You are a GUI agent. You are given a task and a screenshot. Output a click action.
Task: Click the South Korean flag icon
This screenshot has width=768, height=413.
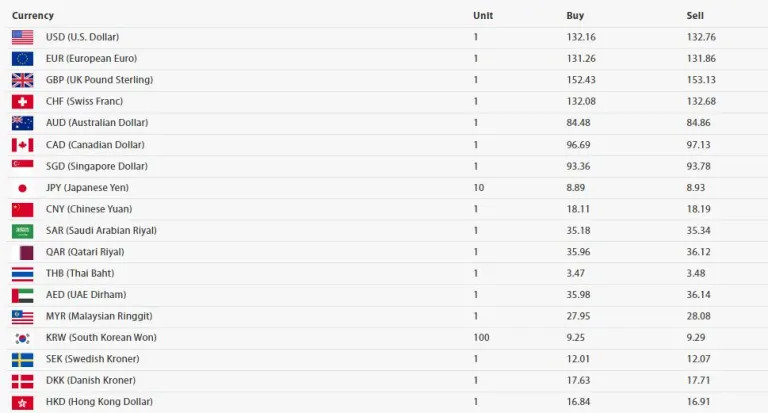(x=23, y=338)
